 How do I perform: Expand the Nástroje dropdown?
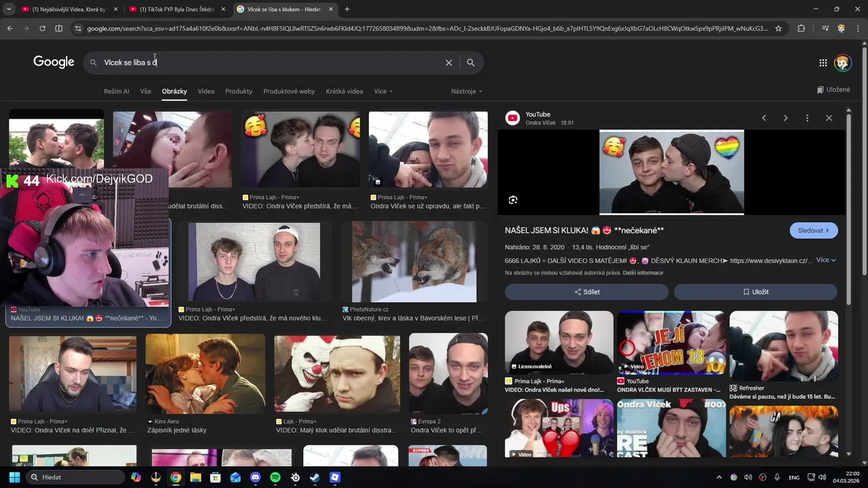pyautogui.click(x=467, y=91)
